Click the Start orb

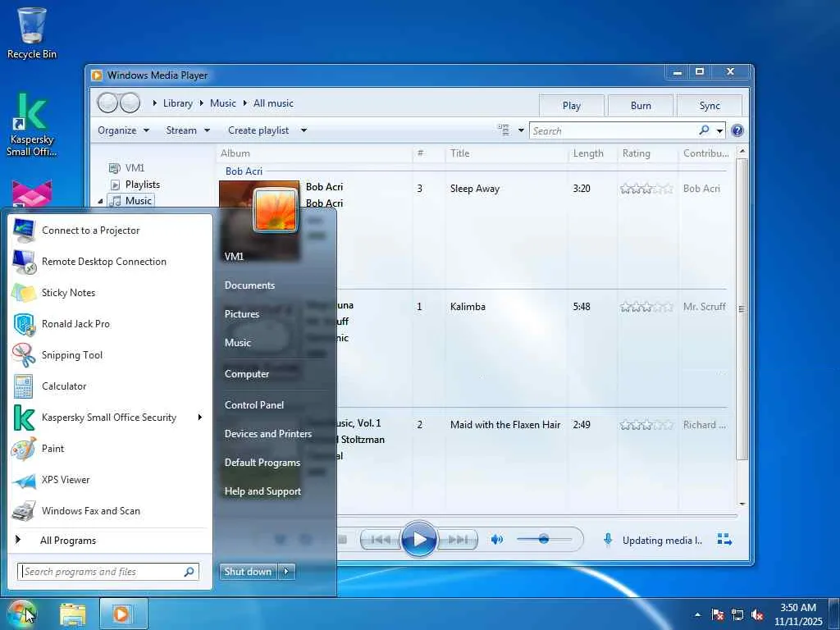click(21, 614)
